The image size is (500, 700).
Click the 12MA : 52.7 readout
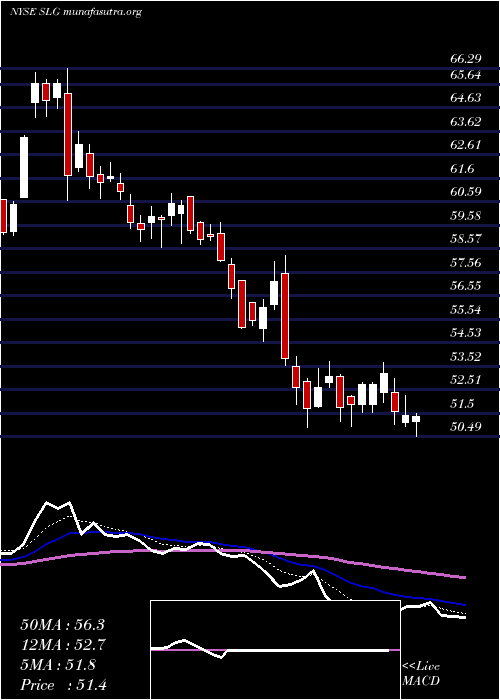point(62,645)
